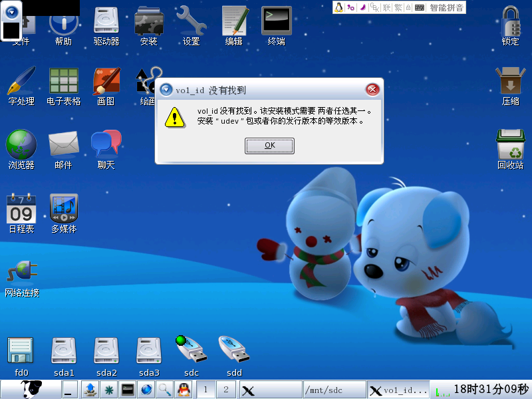Image resolution: width=532 pixels, height=399 pixels.
Task: Show the virtual keyboard from input-method bar
Action: (420, 7)
